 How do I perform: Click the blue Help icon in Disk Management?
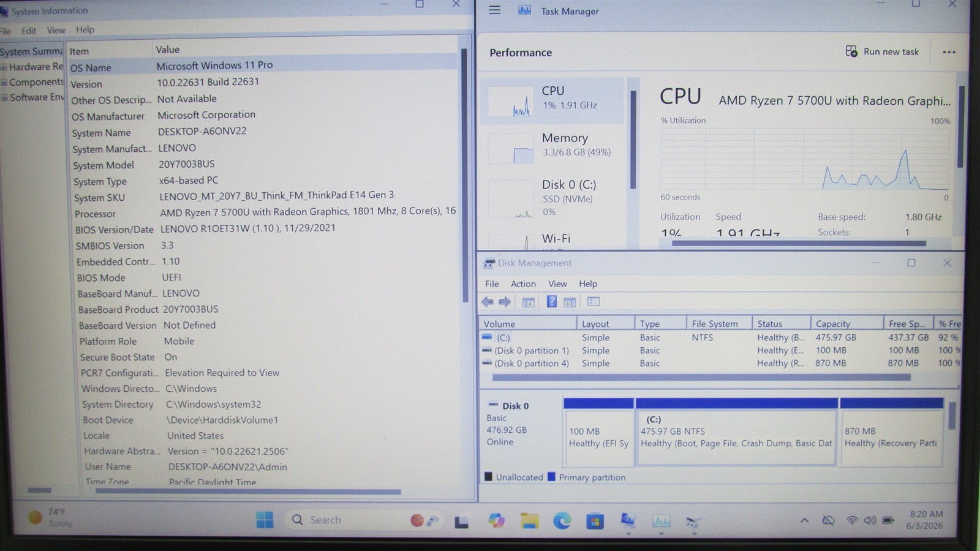[551, 302]
